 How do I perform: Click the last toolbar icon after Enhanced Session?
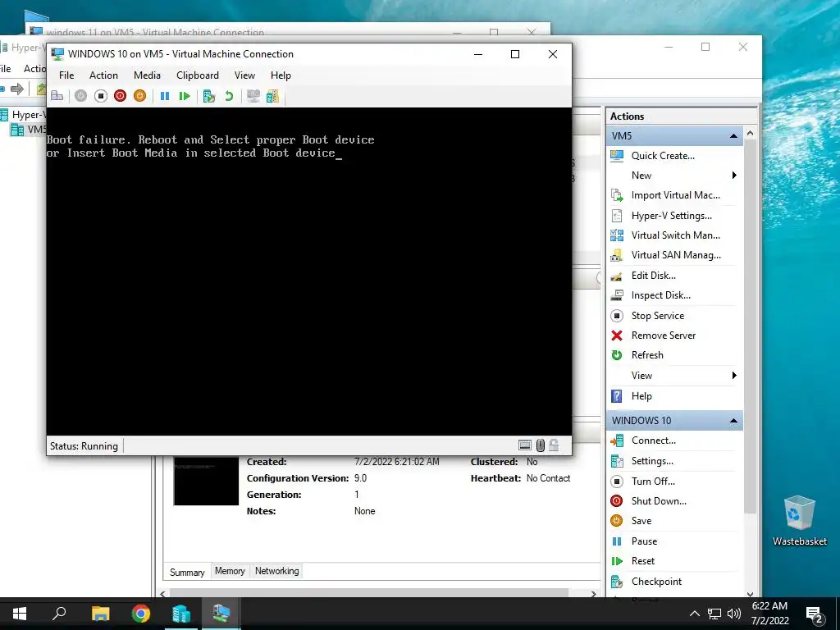click(272, 96)
